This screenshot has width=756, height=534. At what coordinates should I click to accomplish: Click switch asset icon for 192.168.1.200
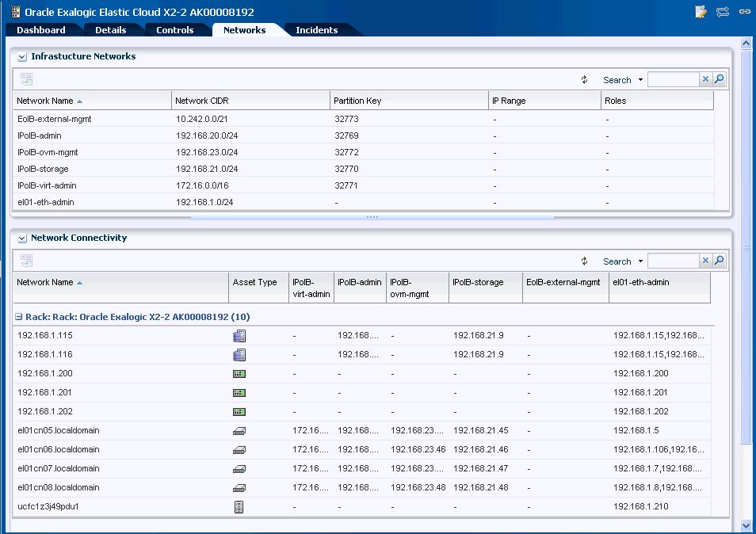pyautogui.click(x=239, y=374)
